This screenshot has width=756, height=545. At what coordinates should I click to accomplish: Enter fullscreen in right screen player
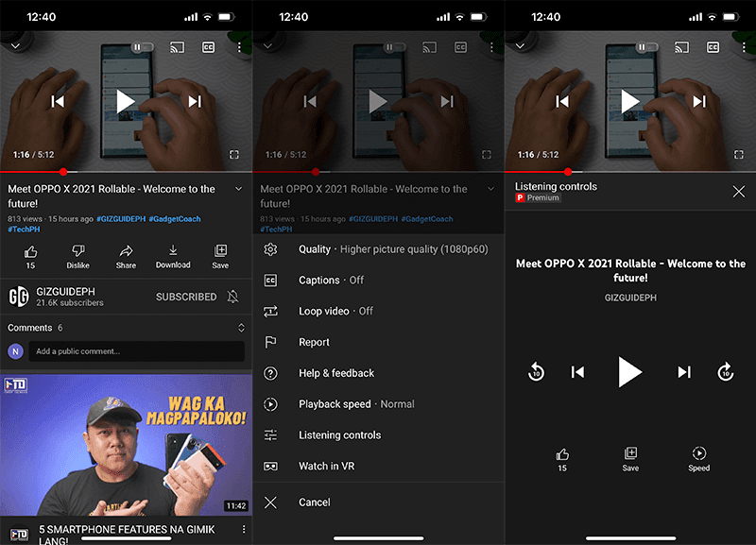point(738,154)
